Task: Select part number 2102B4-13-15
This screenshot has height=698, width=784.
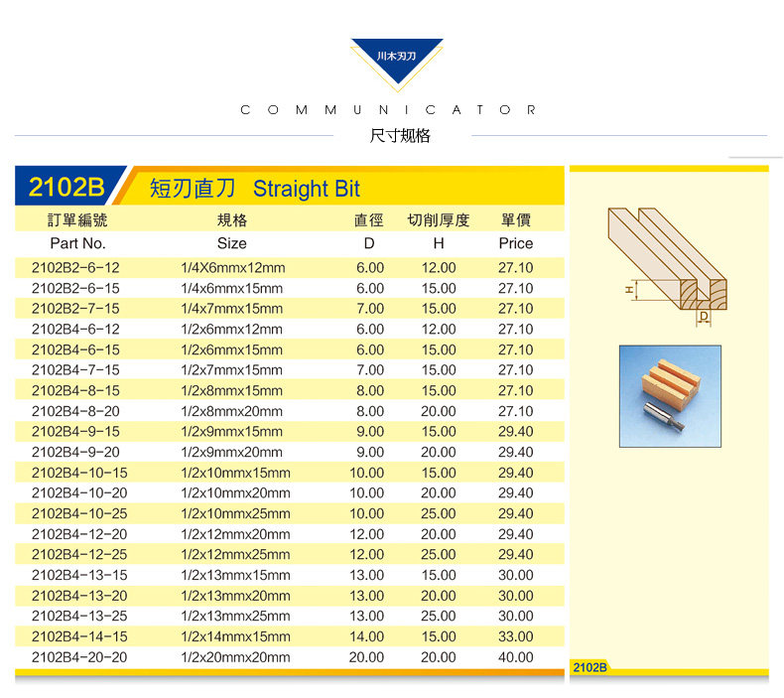Action: pyautogui.click(x=79, y=575)
